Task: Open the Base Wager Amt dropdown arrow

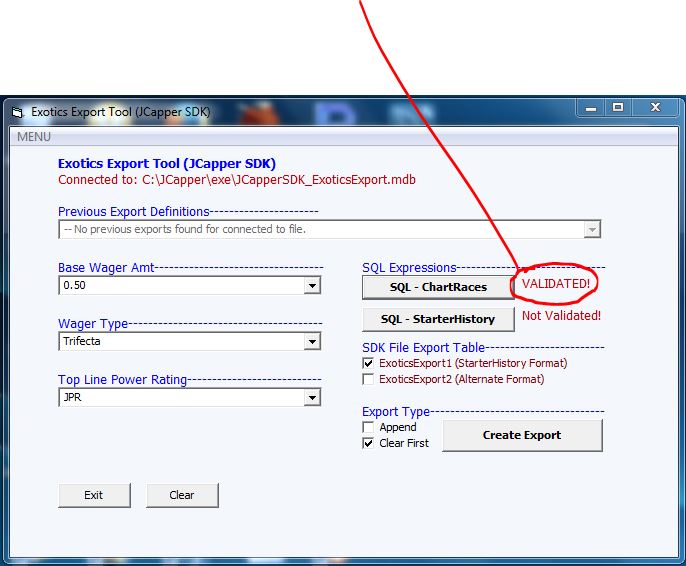Action: coord(312,286)
